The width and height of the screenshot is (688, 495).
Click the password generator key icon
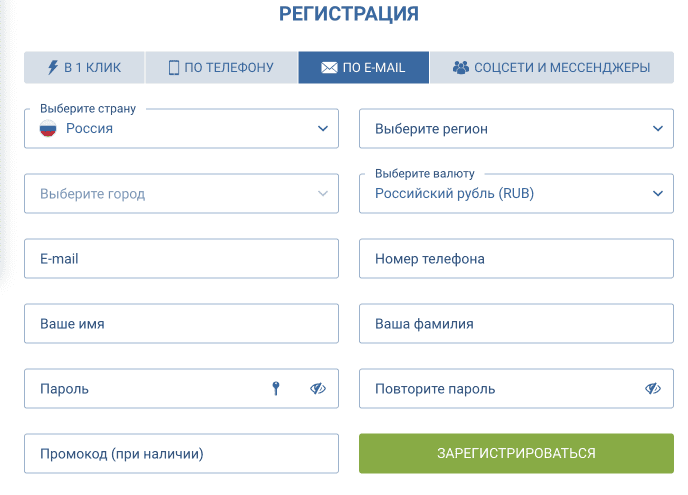coord(277,389)
